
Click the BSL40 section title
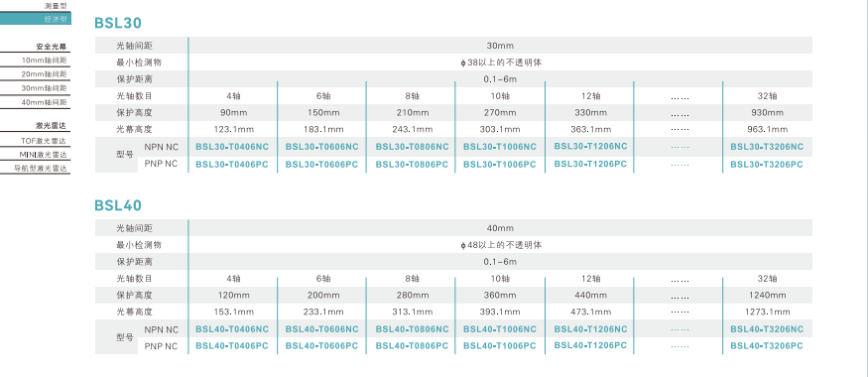(118, 205)
